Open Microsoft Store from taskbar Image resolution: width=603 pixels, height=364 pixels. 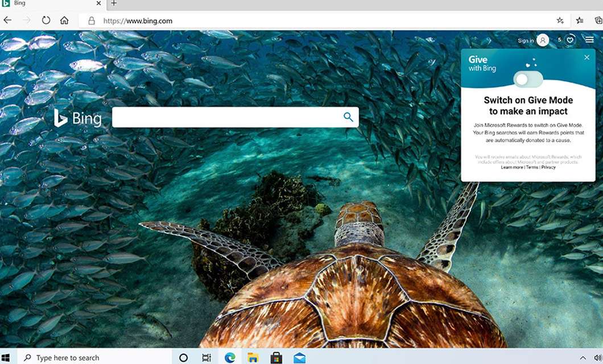(276, 358)
